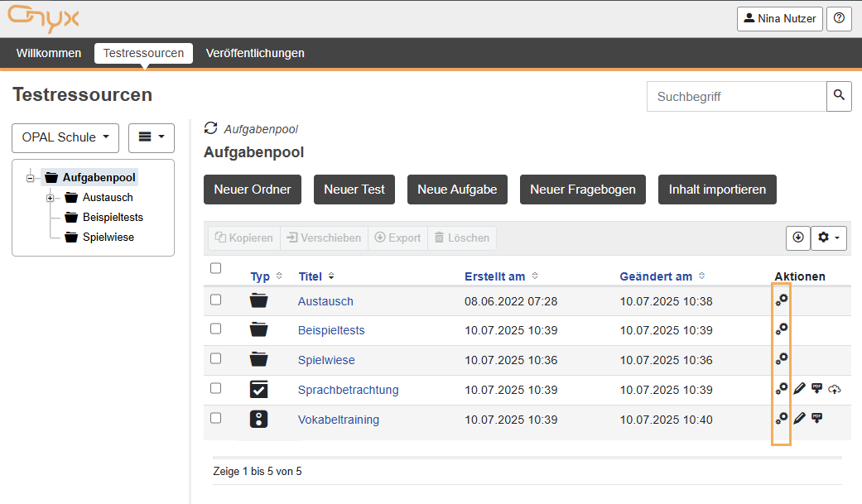Image resolution: width=862 pixels, height=504 pixels.
Task: Click edit pencil for Sprachbetrachtung
Action: pos(799,389)
